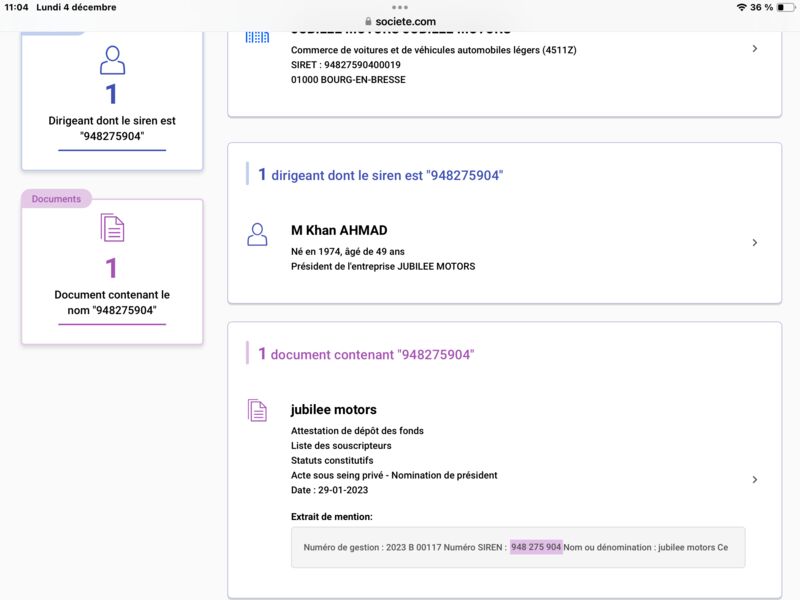Click the building icon next to the company result
The image size is (800, 600).
point(257,38)
